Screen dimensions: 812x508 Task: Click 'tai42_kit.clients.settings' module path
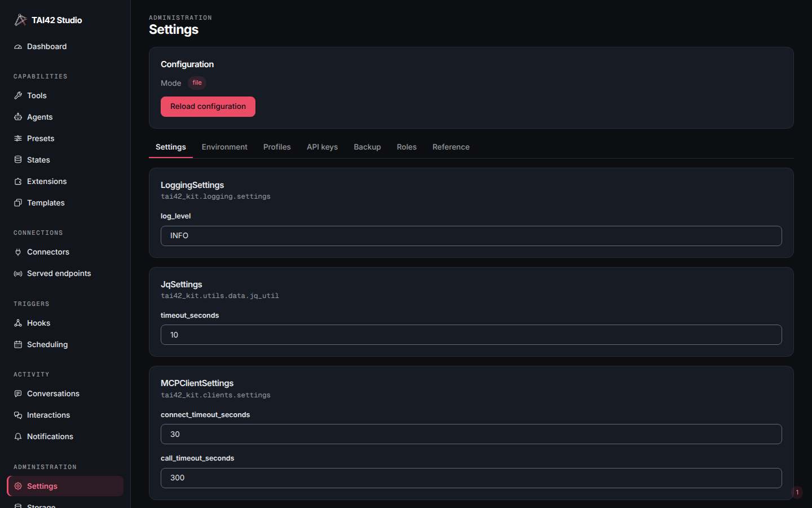coord(215,395)
